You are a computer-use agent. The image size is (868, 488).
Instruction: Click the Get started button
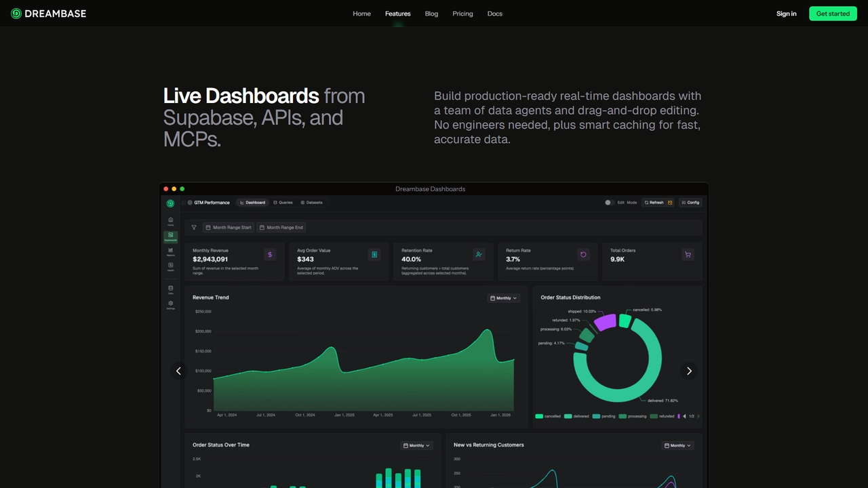[833, 14]
